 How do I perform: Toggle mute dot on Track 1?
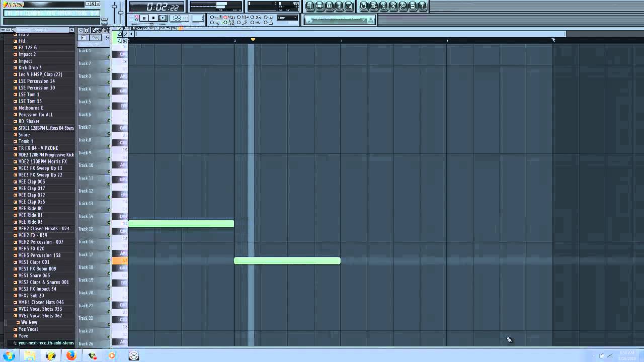pyautogui.click(x=109, y=57)
